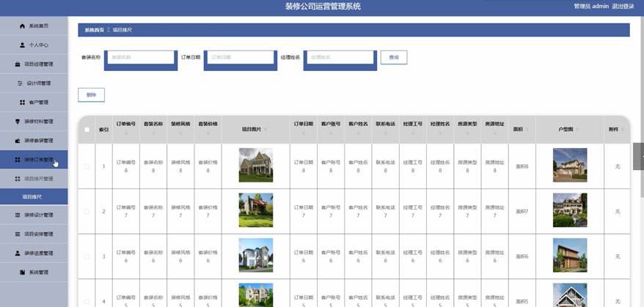Click the 订单编号 8 cell
Image resolution: width=644 pixels, height=307 pixels.
tap(125, 166)
